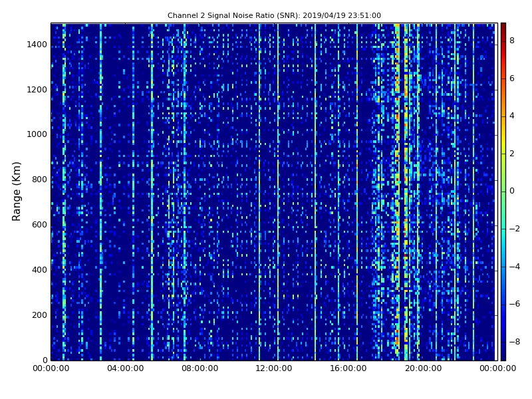Click the colorbar tick label '6'
Image resolution: width=532 pixels, height=399 pixels.
pyautogui.click(x=512, y=78)
